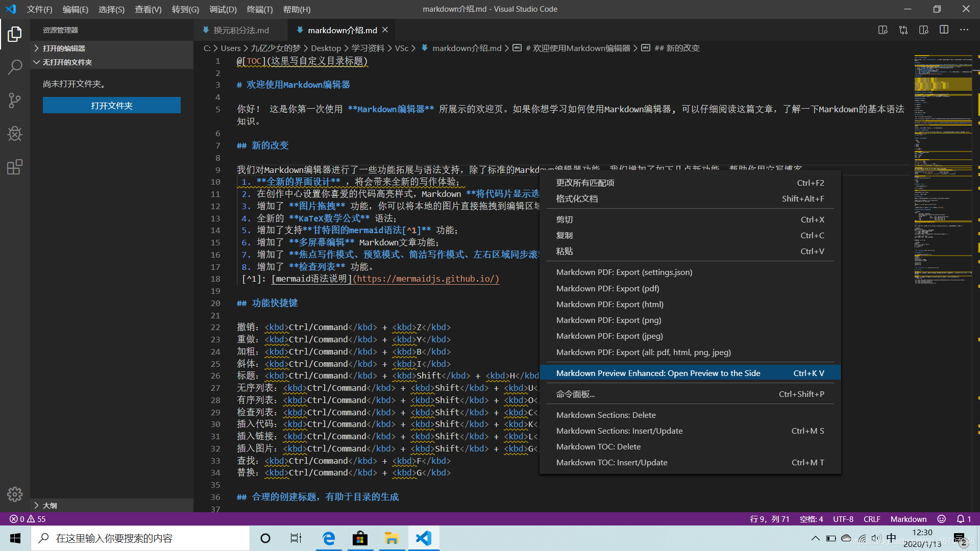980x551 pixels.
Task: Expand the 大纲 outline section
Action: coord(111,506)
